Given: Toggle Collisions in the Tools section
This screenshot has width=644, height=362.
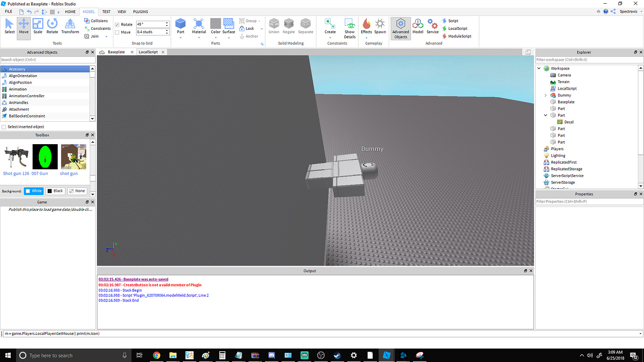Looking at the screenshot, I should click(96, 21).
